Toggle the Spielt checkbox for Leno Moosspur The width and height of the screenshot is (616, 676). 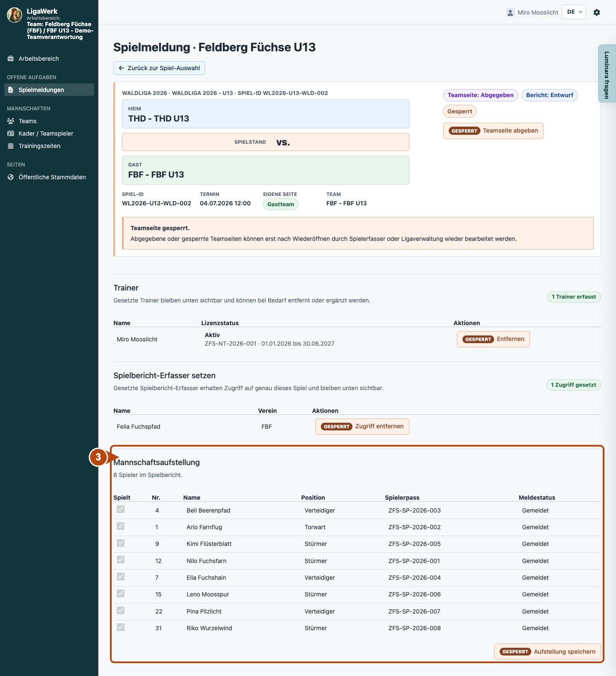(x=121, y=593)
